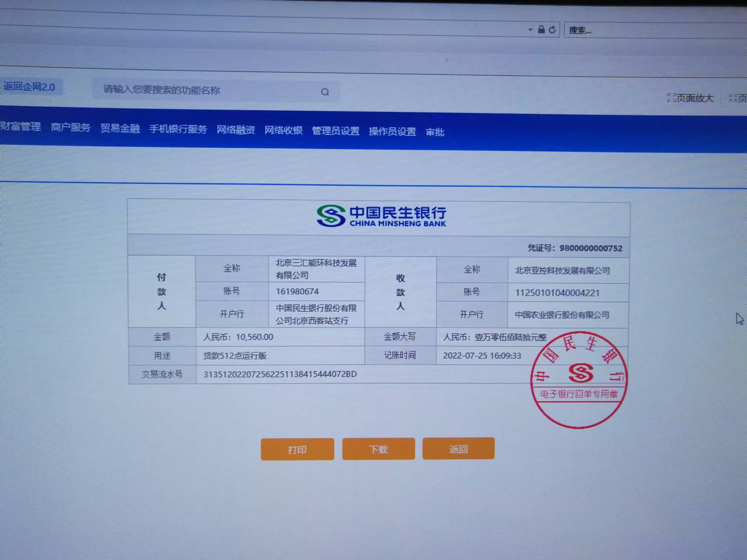
Task: Return to 返回企网2.0
Action: pyautogui.click(x=30, y=87)
